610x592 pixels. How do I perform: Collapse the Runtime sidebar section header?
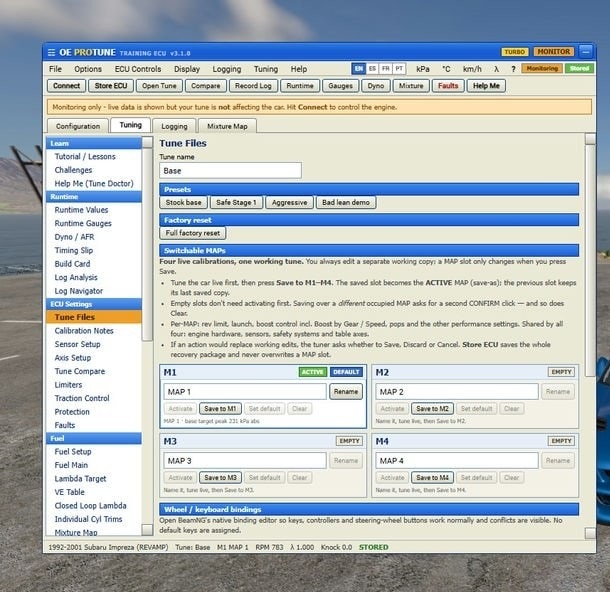click(94, 196)
